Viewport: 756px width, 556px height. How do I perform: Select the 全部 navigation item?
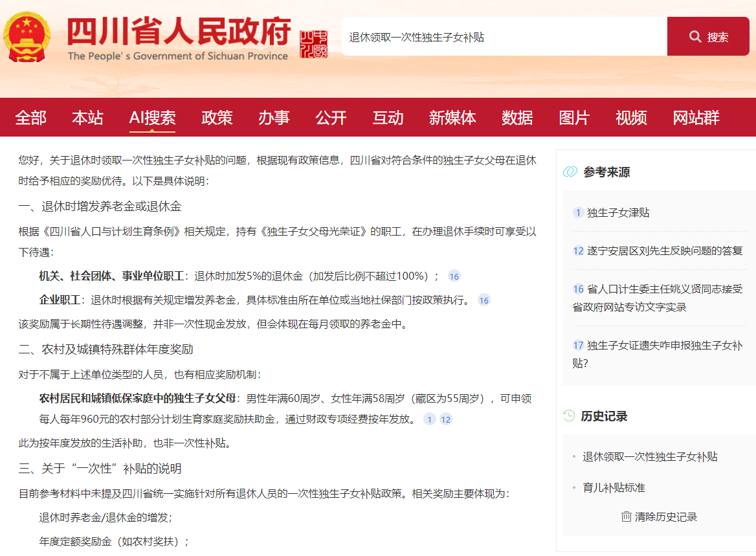tap(31, 117)
